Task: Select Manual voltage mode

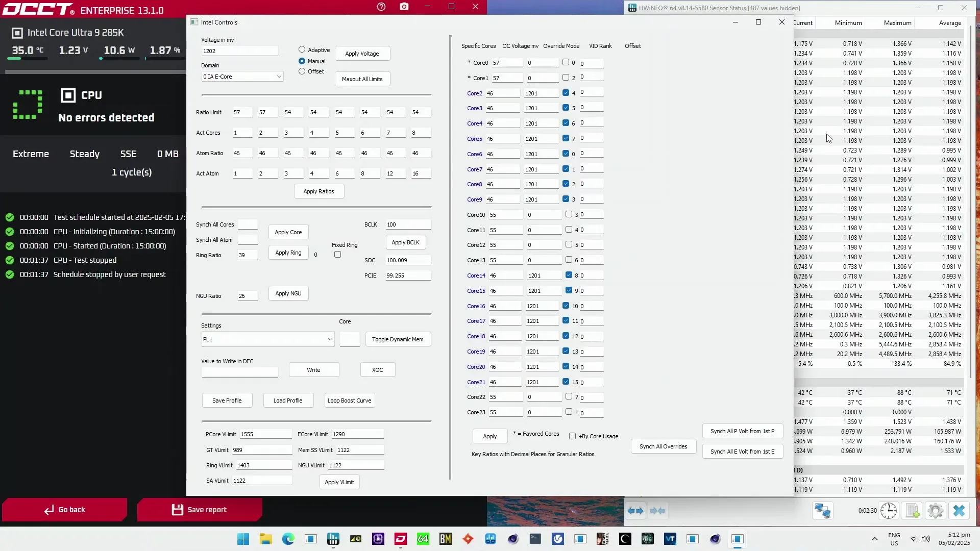Action: tap(302, 61)
